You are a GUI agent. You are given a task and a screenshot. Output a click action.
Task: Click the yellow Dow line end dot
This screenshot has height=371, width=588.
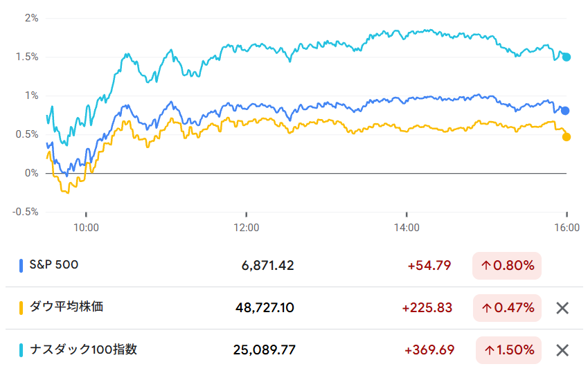click(x=567, y=137)
